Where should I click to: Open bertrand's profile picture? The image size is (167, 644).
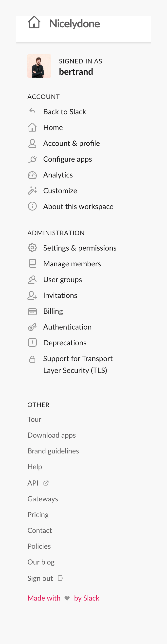tap(39, 66)
